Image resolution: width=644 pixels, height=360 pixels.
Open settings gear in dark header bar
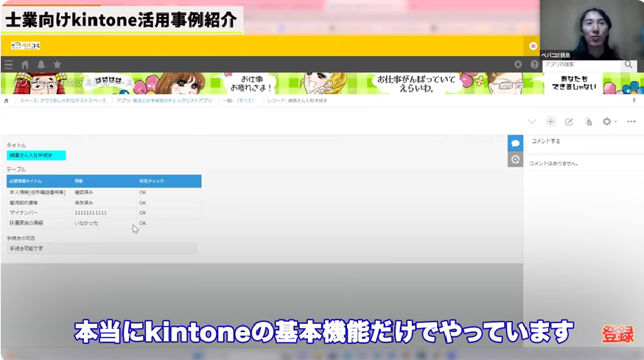[x=518, y=65]
